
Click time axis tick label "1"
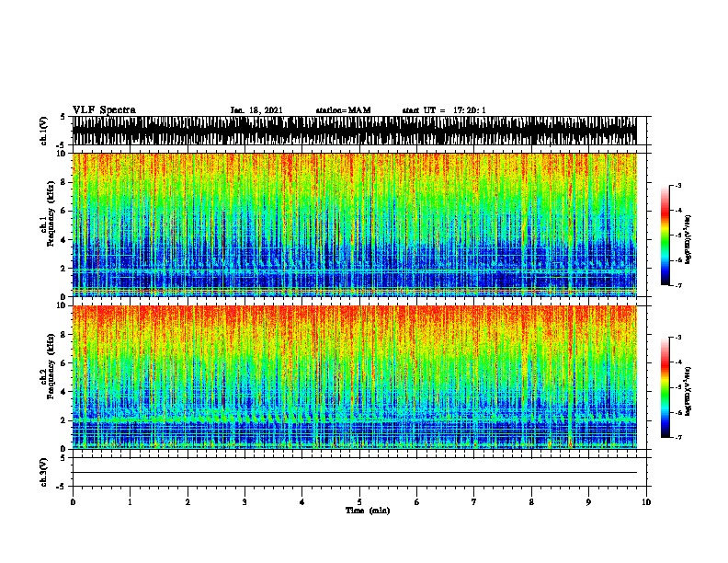pos(130,502)
